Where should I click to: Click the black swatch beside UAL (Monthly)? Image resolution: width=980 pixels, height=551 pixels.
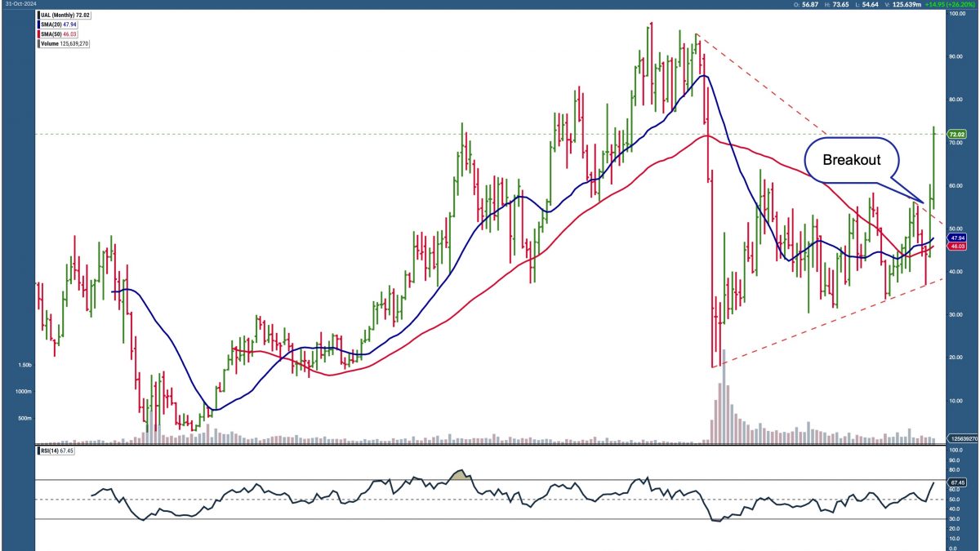(39, 16)
